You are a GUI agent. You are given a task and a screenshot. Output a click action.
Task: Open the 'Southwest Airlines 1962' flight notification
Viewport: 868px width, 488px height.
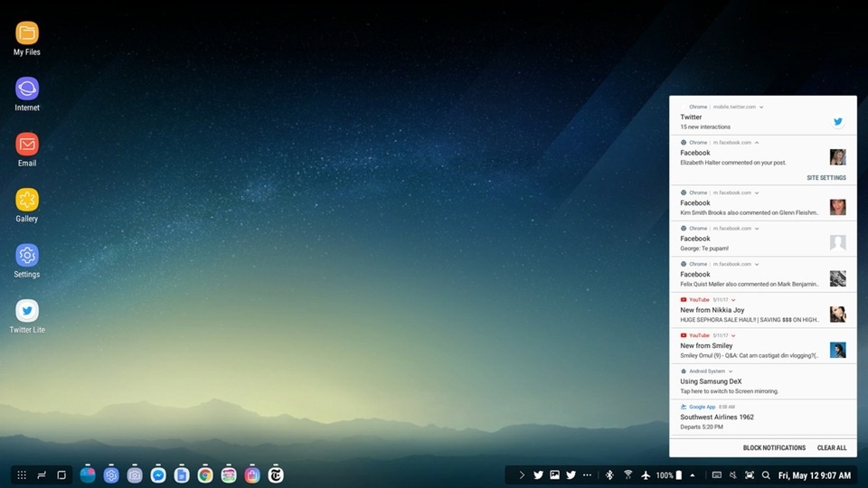pos(763,418)
